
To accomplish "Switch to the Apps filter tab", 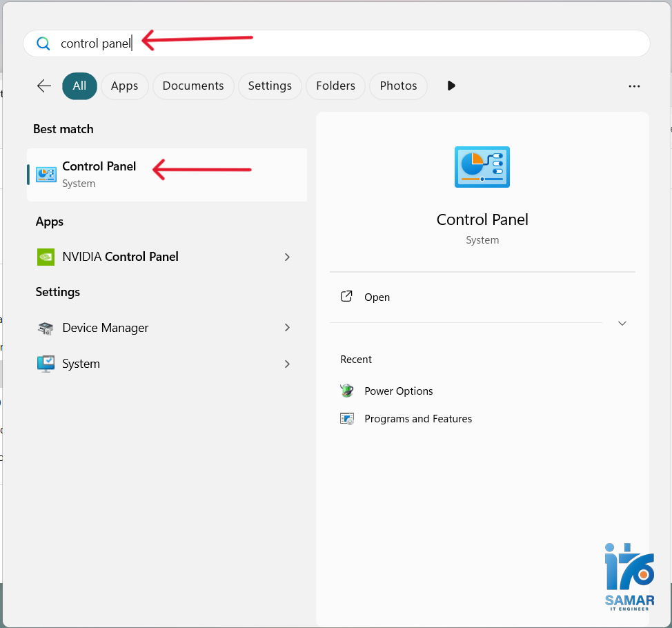I will pyautogui.click(x=125, y=86).
